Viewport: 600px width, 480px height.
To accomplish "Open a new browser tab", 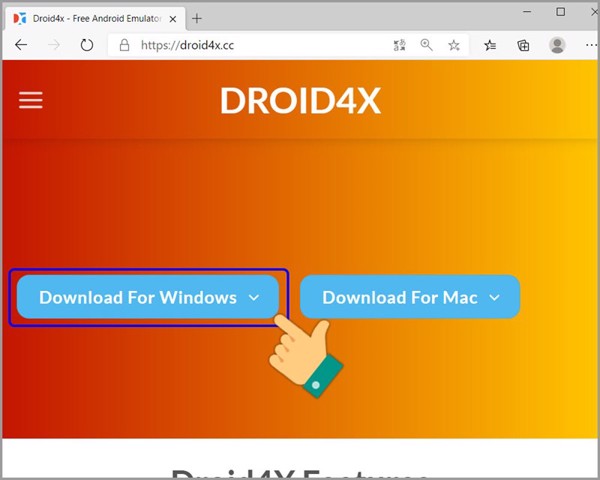I will coord(197,18).
